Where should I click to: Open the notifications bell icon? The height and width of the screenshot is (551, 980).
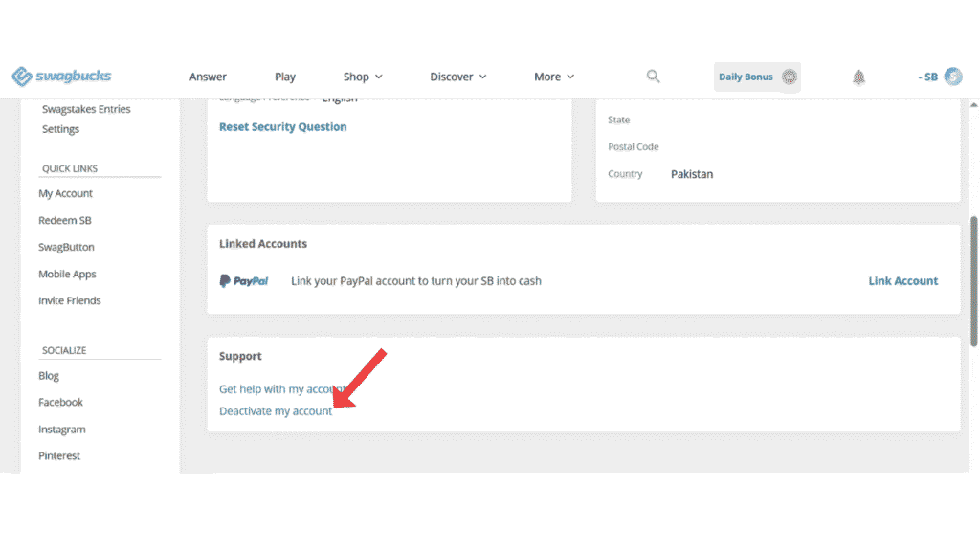[x=858, y=77]
